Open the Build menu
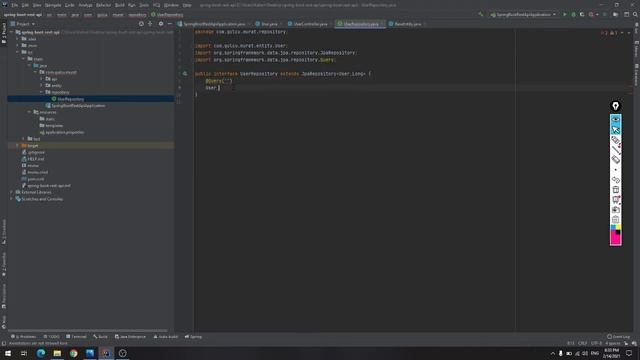This screenshot has height=360, width=640. tap(120, 5)
